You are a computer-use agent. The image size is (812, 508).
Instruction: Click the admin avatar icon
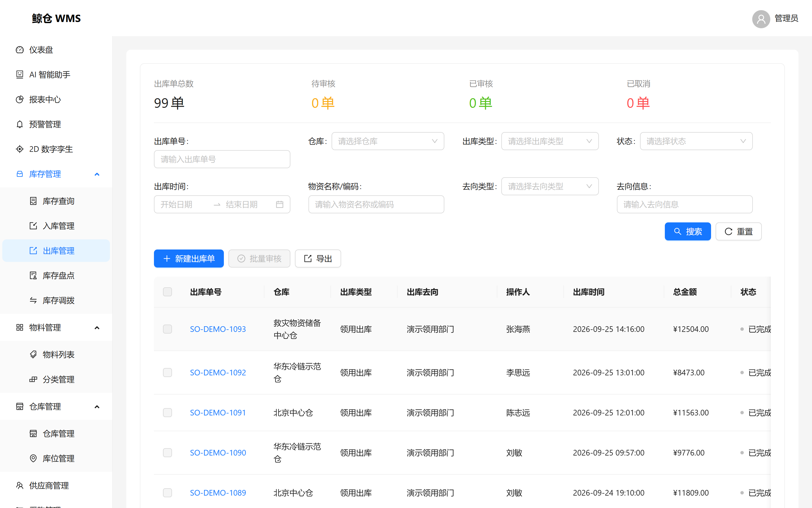761,19
